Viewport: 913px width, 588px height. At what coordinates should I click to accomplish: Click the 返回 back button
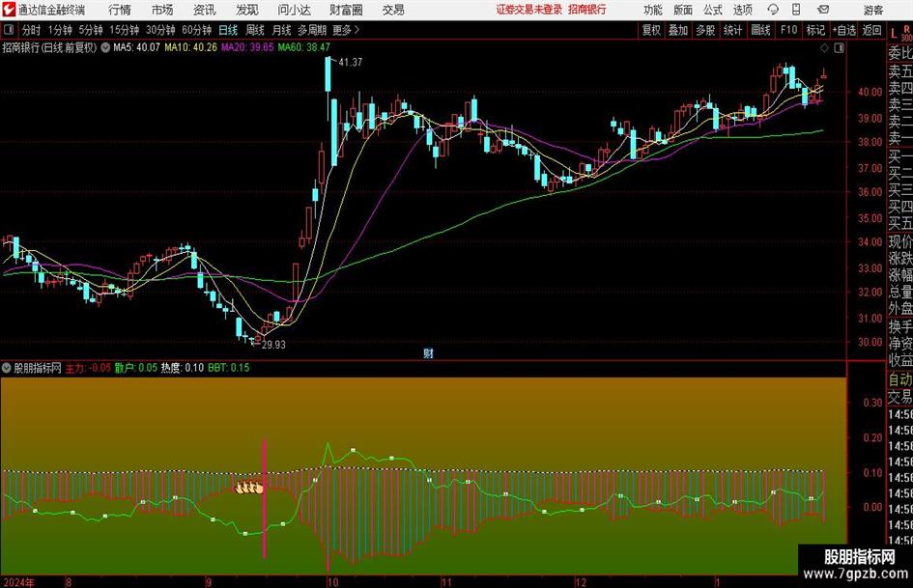[871, 30]
